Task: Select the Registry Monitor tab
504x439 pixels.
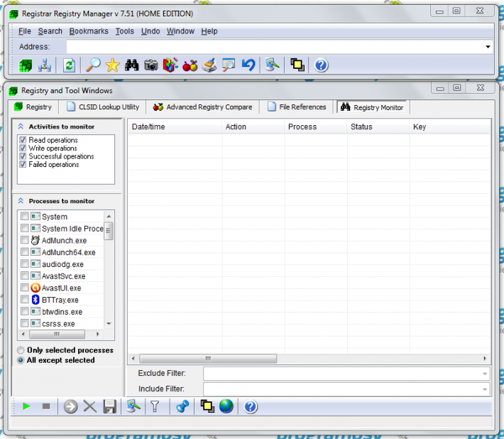Action: point(372,107)
